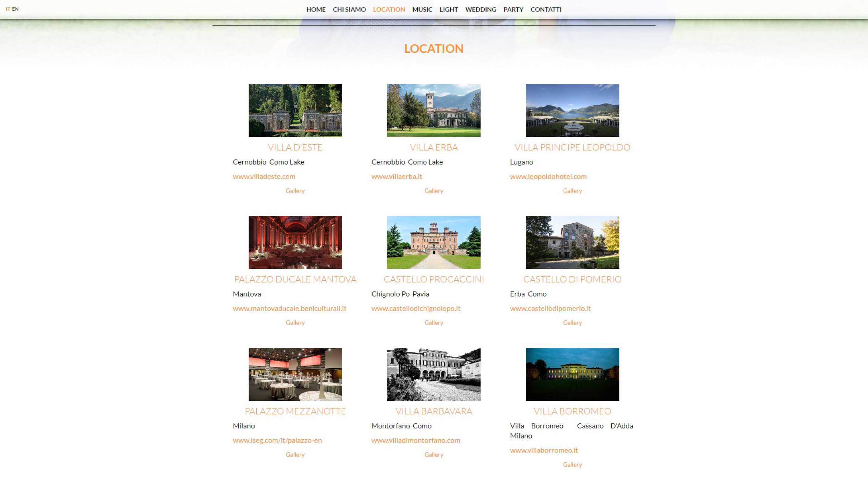Open the VILLA ERBA title link
868x488 pixels.
pos(434,147)
